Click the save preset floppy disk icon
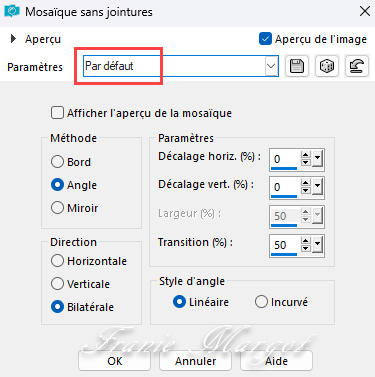The width and height of the screenshot is (375, 377). click(x=297, y=66)
